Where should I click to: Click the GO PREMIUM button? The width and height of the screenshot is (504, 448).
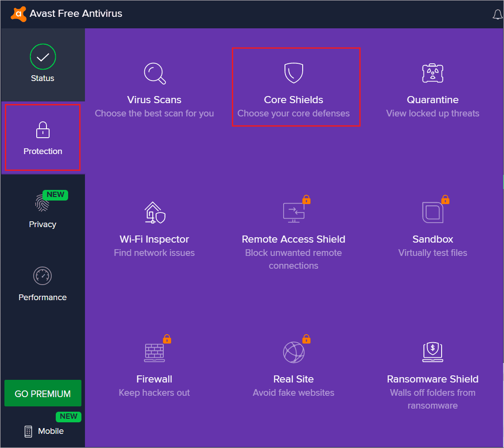click(43, 393)
